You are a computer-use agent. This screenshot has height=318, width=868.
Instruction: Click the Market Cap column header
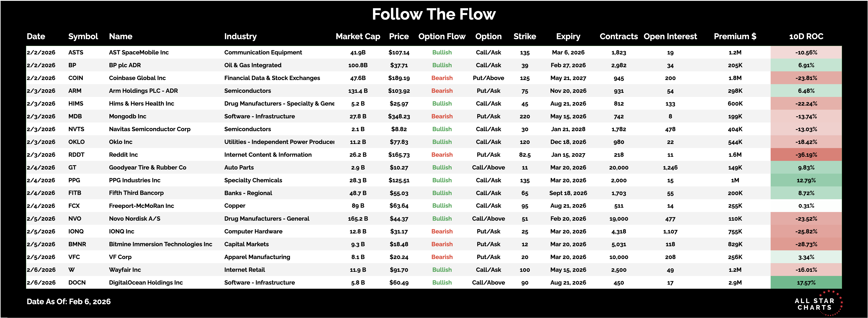coord(357,36)
